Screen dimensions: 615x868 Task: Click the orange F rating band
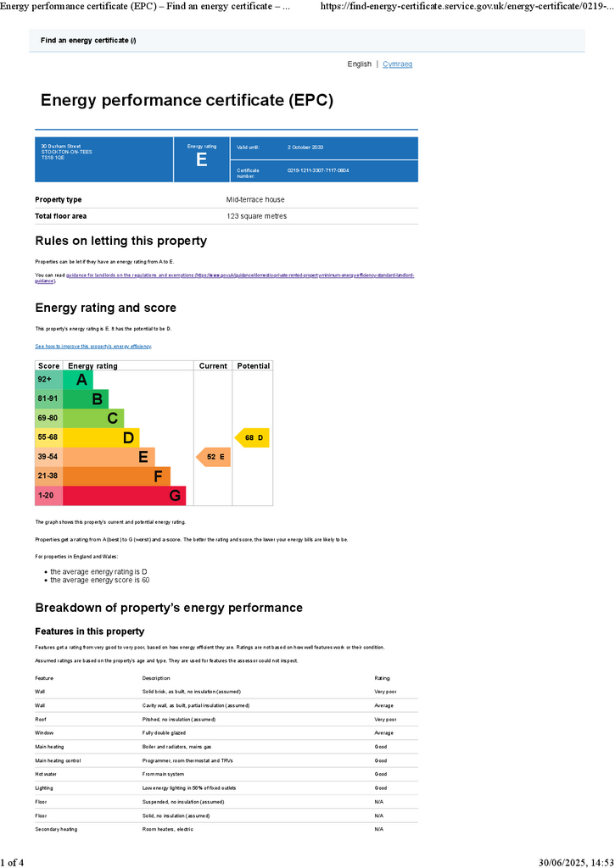point(116,476)
